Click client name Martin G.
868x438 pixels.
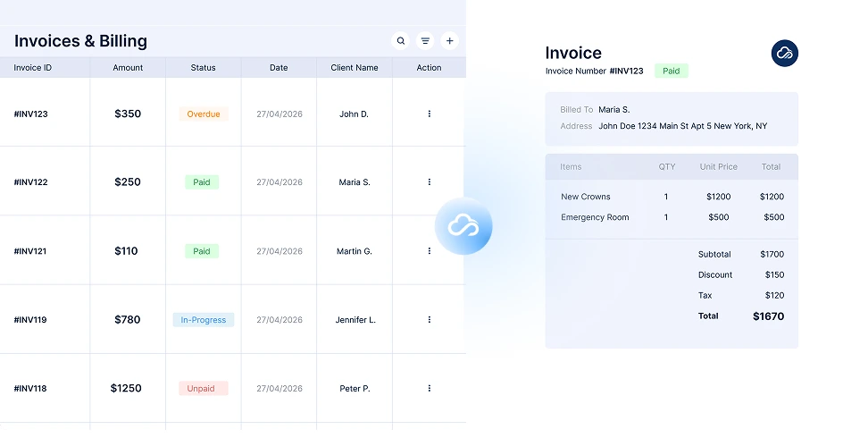[355, 250]
